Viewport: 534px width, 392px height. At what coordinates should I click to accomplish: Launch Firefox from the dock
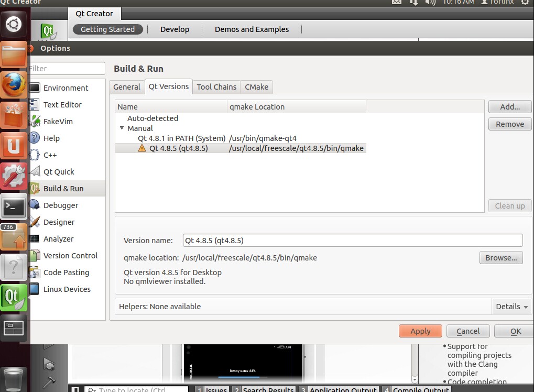[x=14, y=84]
